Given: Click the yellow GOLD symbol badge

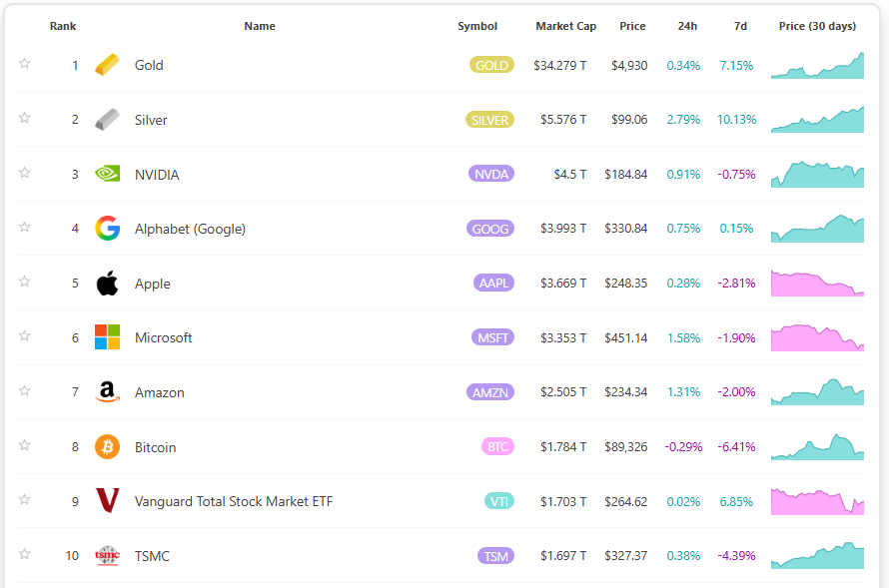Looking at the screenshot, I should click(x=491, y=65).
